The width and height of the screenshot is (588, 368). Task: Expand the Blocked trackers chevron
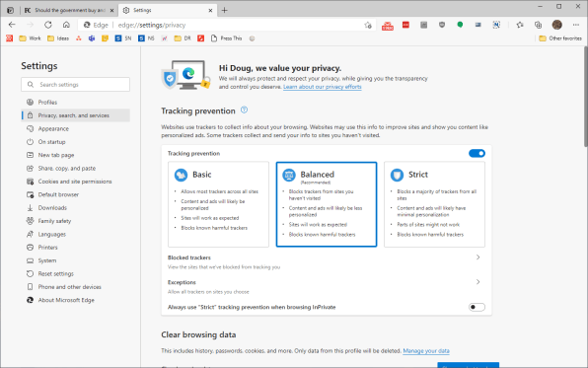tap(478, 258)
